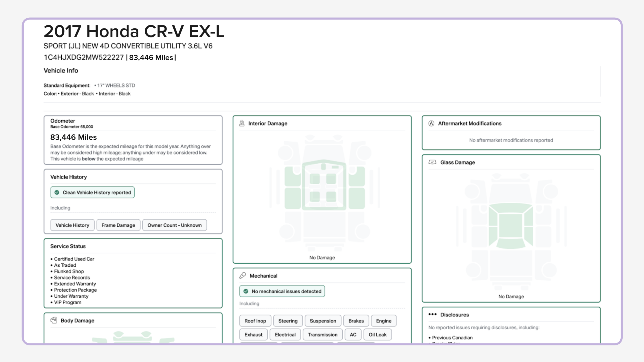Click the 83,446 Miles text in header
This screenshot has height=362, width=644.
[x=151, y=57]
